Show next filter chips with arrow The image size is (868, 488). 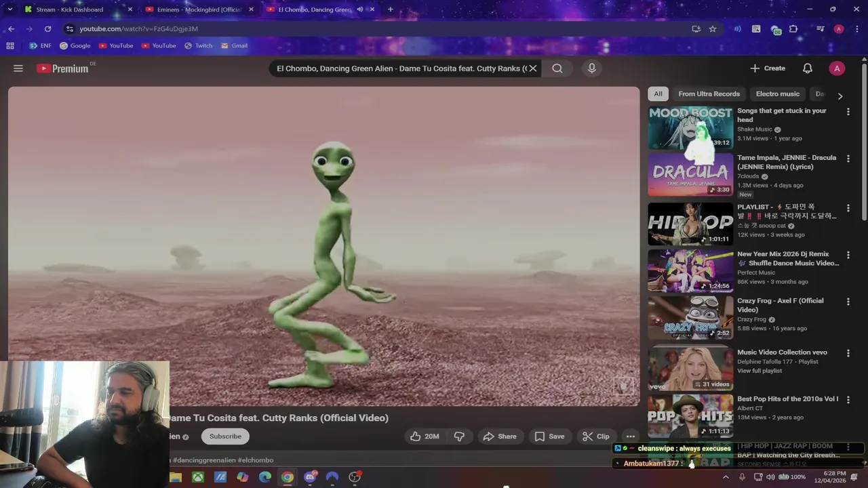[x=840, y=96]
